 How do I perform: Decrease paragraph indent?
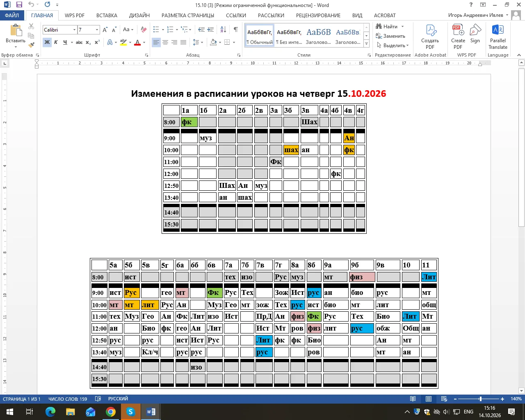pyautogui.click(x=201, y=30)
